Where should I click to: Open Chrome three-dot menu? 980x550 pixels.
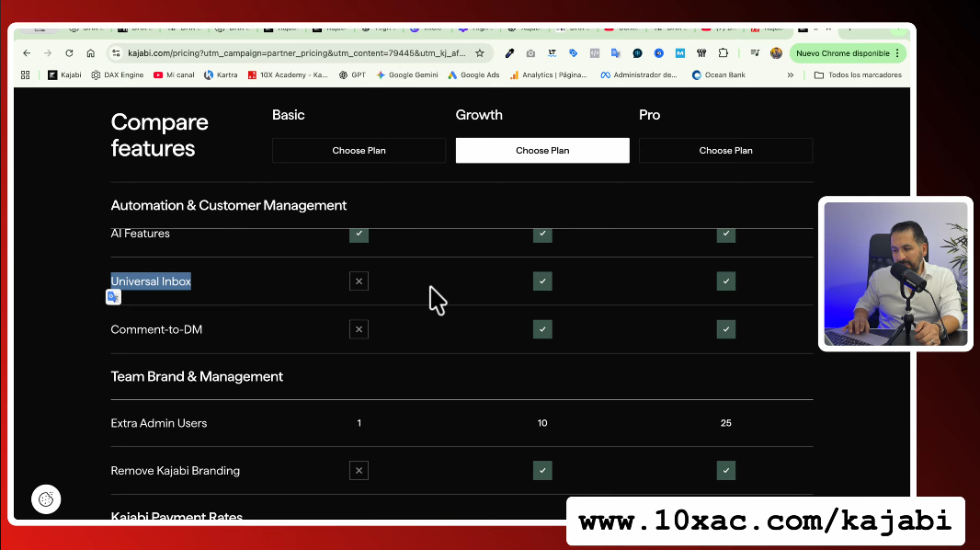(897, 53)
